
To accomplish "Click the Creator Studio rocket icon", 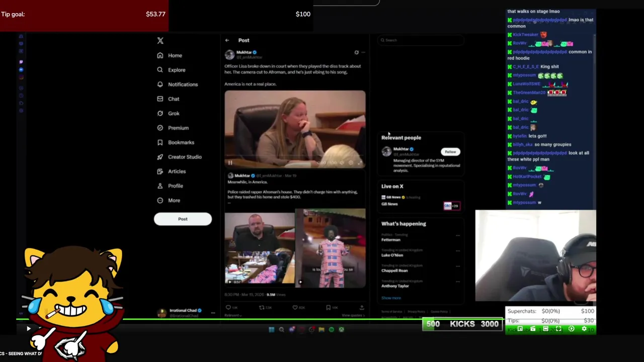I will click(160, 157).
